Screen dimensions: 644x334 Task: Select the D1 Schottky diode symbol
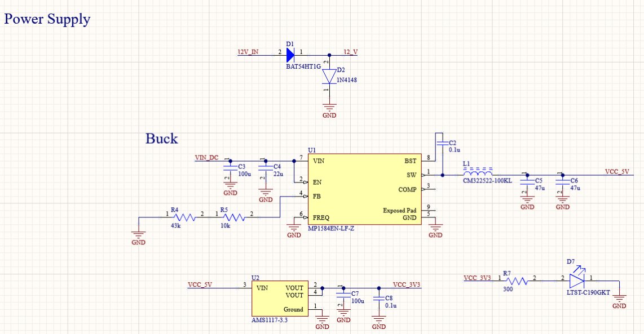coord(290,55)
